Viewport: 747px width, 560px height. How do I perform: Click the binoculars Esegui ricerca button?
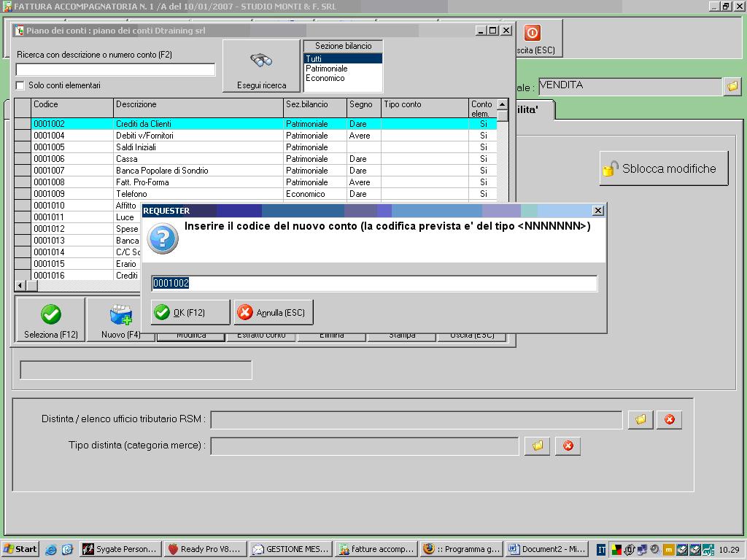(261, 66)
